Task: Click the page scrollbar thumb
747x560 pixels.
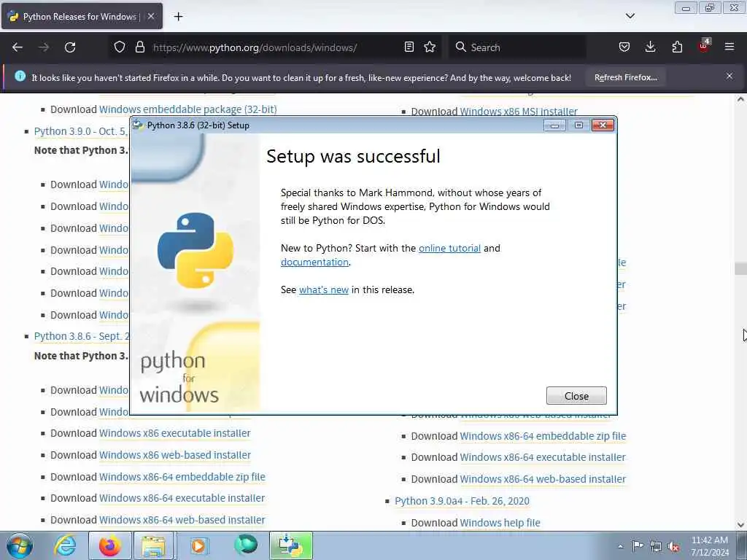Action: tap(740, 268)
